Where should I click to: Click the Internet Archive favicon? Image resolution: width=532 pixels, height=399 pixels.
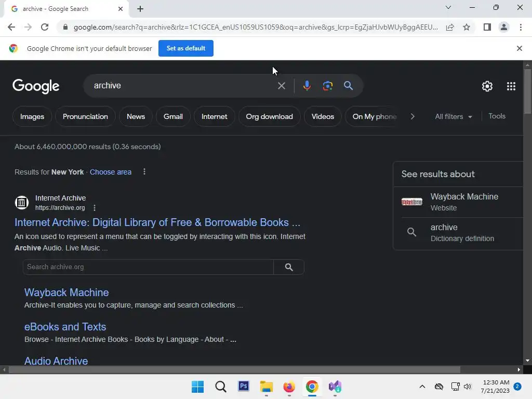22,203
